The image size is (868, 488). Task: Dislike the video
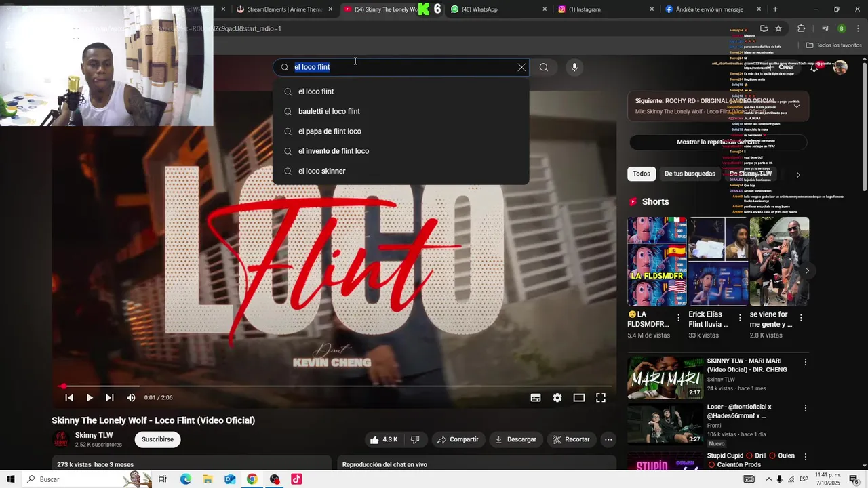coord(415,439)
